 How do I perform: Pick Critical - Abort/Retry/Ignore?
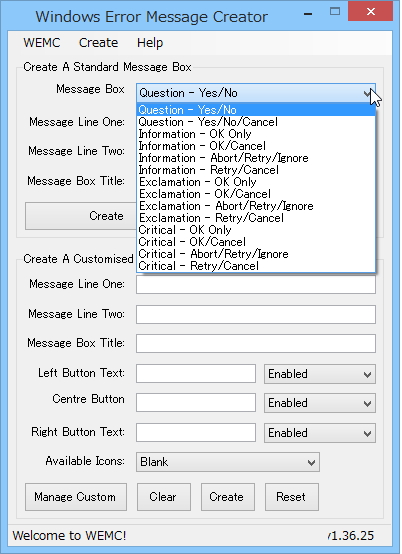point(256,254)
